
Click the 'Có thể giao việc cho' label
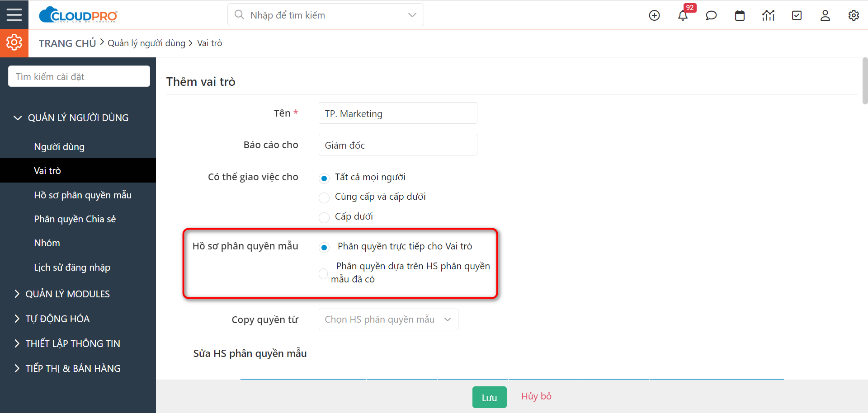(x=253, y=177)
